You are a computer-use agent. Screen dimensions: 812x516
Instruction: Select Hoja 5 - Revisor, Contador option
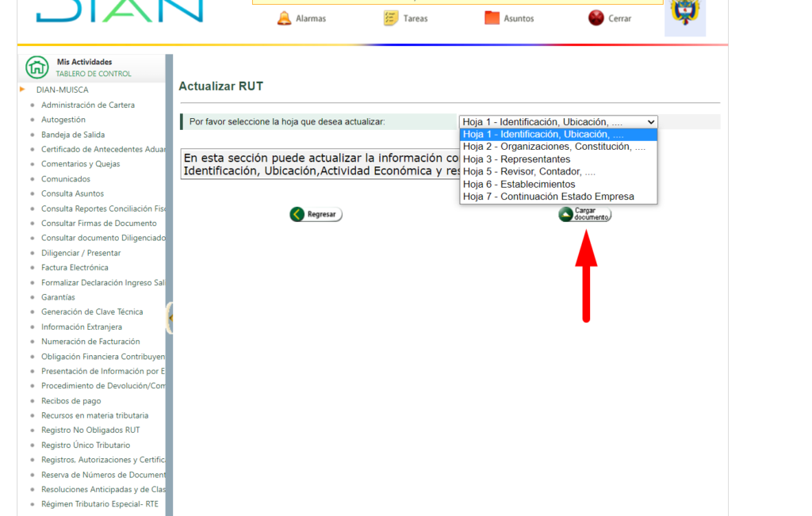(529, 171)
